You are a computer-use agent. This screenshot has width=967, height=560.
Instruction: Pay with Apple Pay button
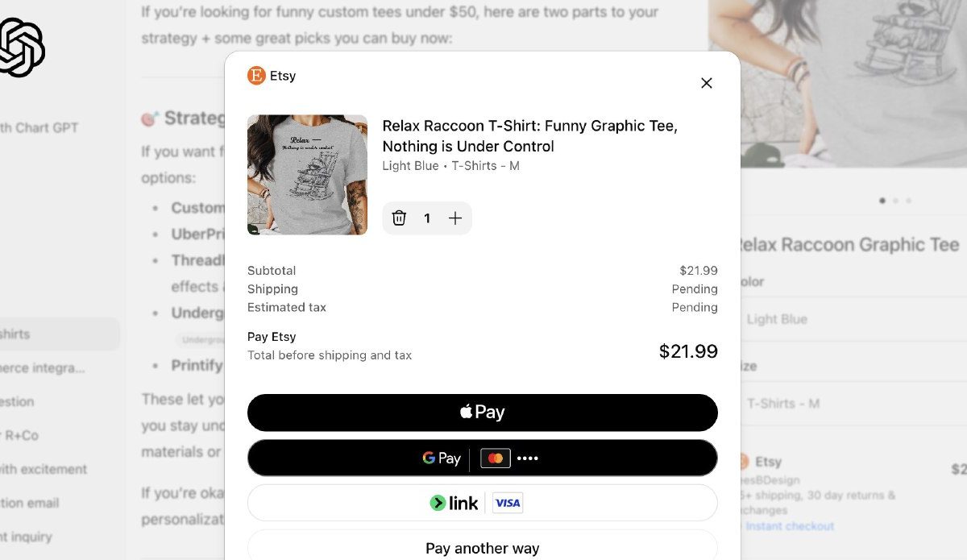coord(482,413)
